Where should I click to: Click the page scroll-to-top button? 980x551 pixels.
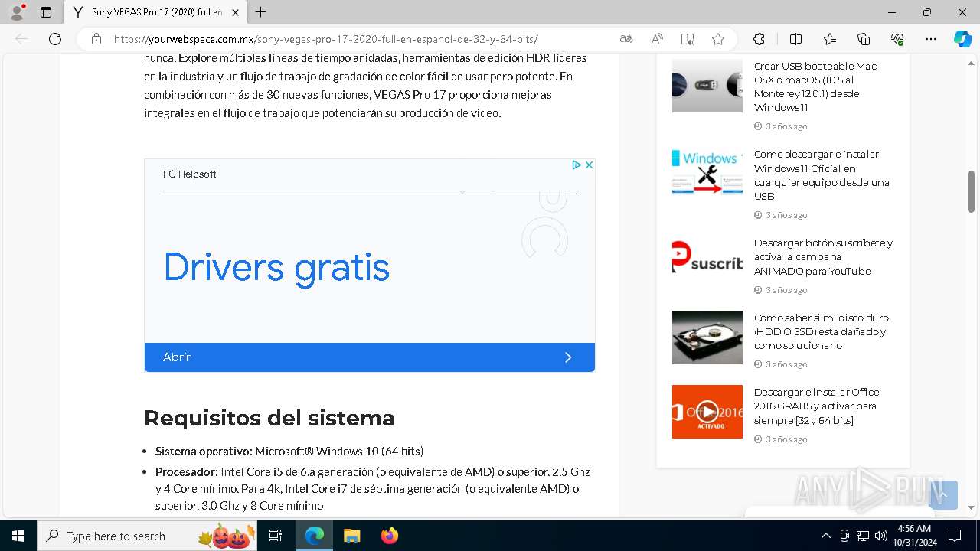point(943,495)
